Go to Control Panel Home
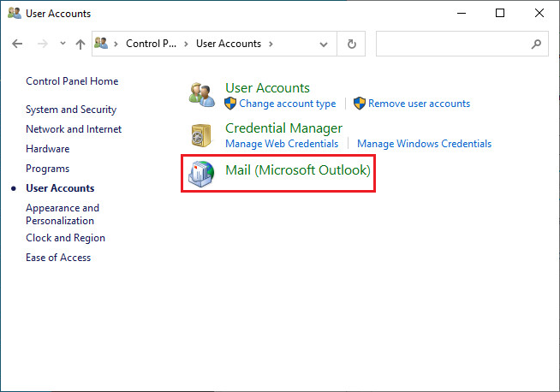Screen dimensions: 560x392 pos(72,81)
